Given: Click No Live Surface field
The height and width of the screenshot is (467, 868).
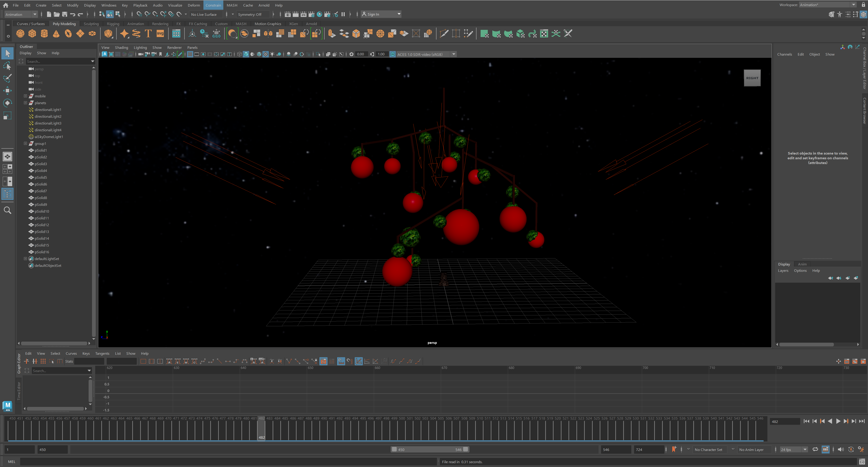Looking at the screenshot, I should coord(205,14).
